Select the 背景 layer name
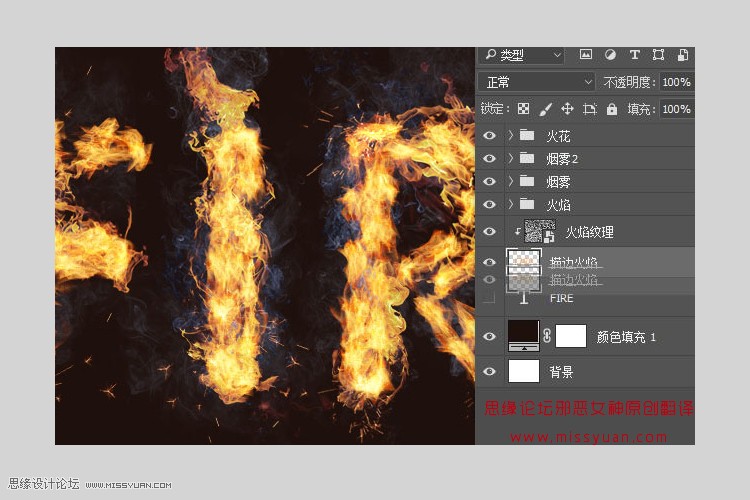Image resolution: width=750 pixels, height=500 pixels. (x=561, y=372)
